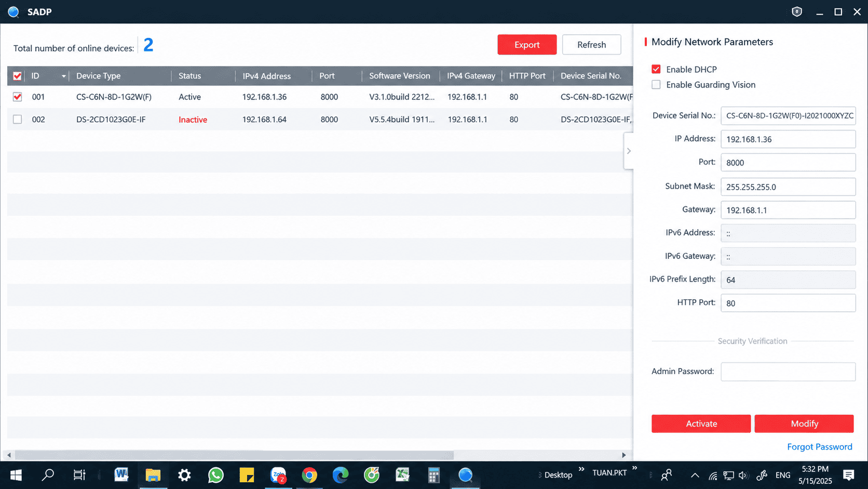Launch WhatsApp from the taskbar
Screen dimensions: 868x489
pos(215,474)
